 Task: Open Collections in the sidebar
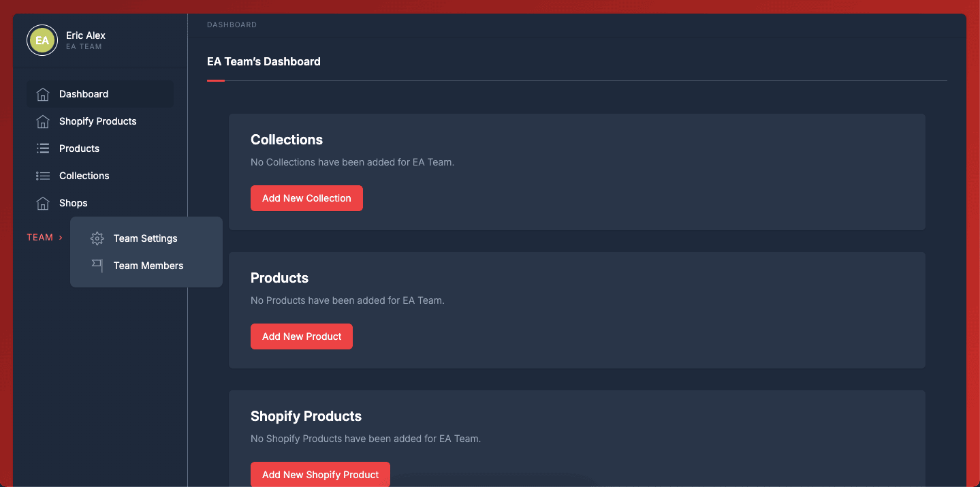100,176
